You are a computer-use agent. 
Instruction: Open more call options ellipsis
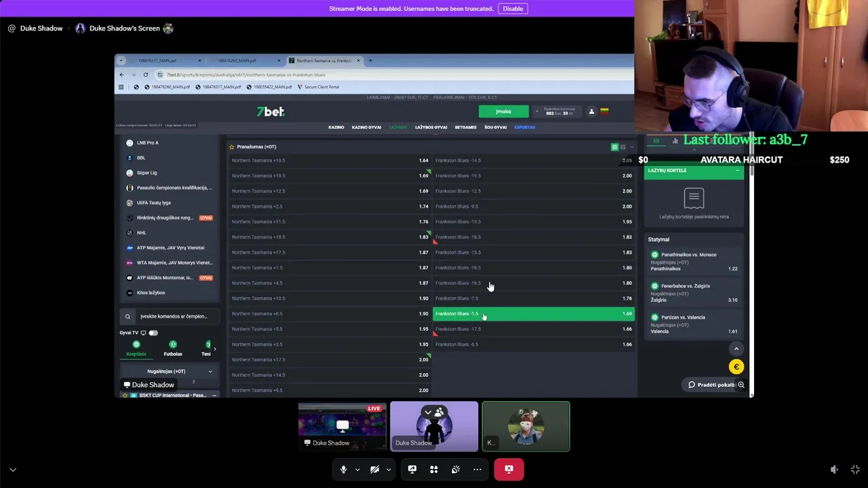477,469
